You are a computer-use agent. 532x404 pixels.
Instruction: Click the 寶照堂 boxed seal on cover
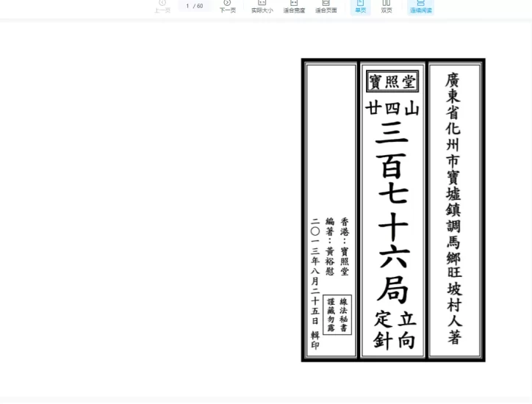pos(392,82)
